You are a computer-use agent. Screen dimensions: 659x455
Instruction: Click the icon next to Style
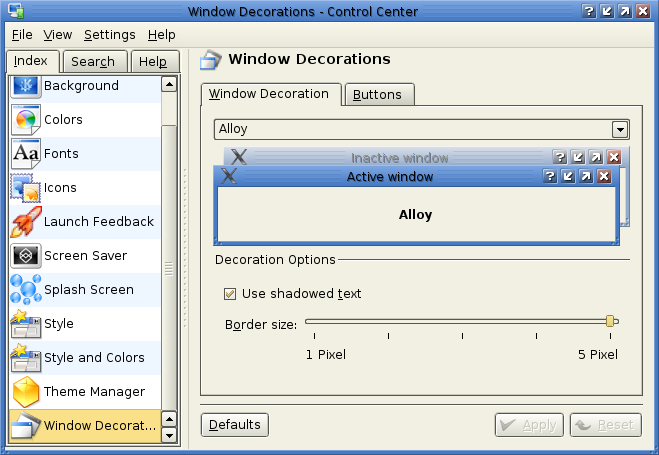tap(26, 323)
